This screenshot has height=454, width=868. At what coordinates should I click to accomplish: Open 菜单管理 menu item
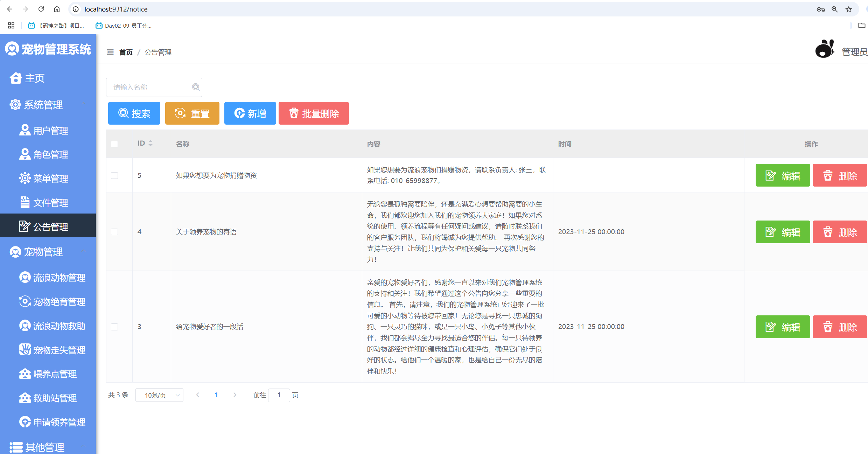click(x=48, y=179)
